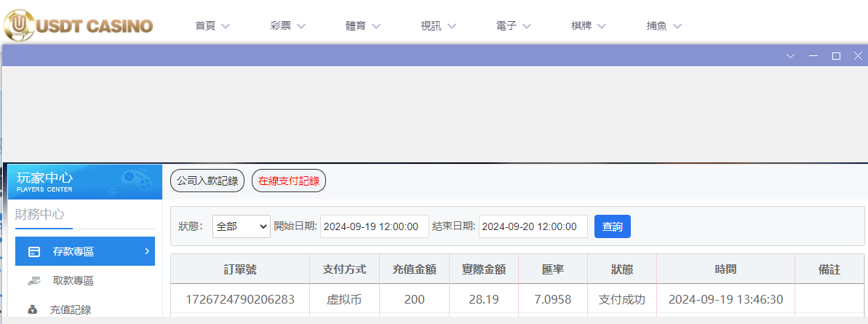Click the 充值記錄 money bag icon
868x324 pixels.
tap(32, 309)
